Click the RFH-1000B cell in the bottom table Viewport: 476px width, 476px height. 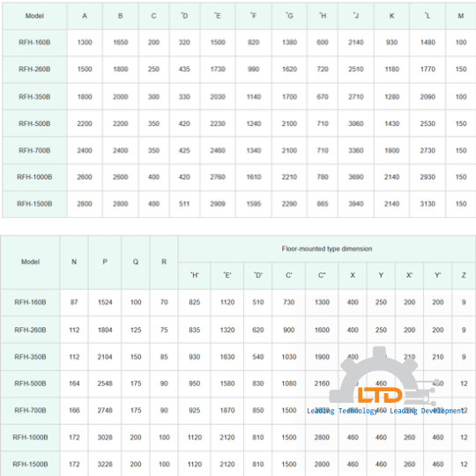point(30,437)
